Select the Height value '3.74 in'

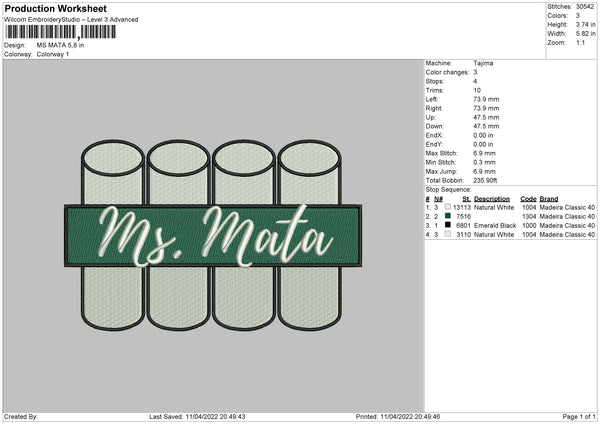pos(585,24)
